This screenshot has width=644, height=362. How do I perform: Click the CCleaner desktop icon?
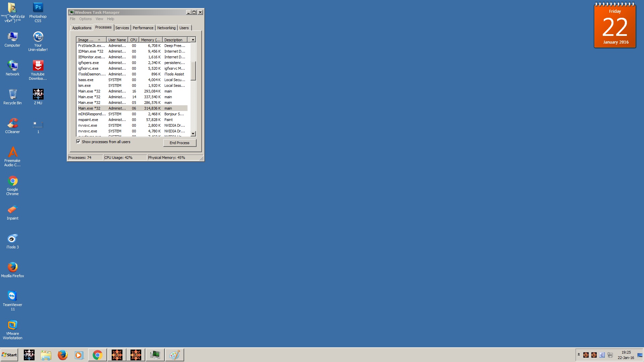[x=12, y=123]
